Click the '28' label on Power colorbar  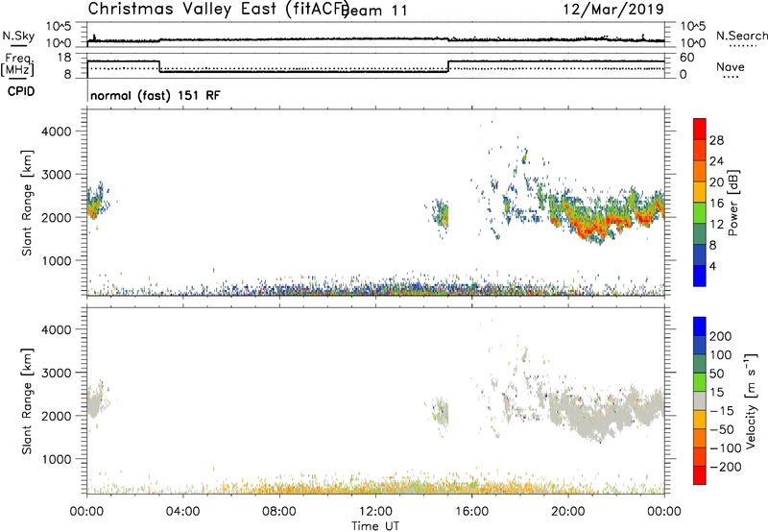[716, 140]
